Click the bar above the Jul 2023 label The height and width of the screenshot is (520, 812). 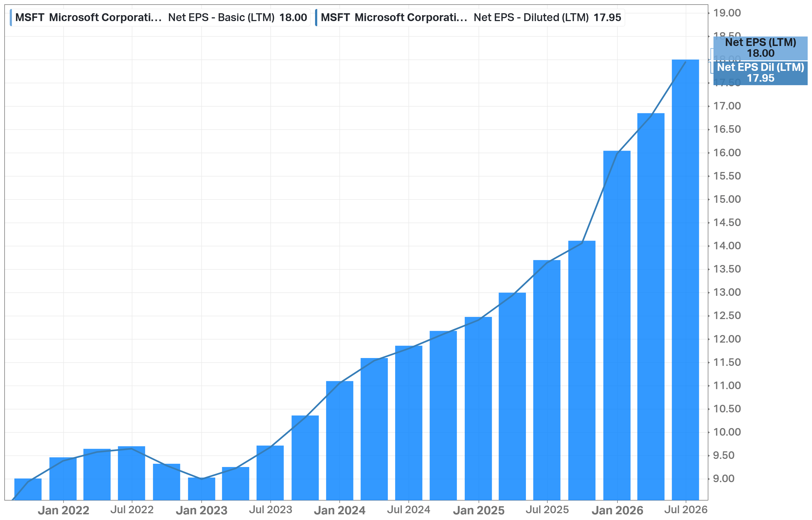click(x=270, y=473)
